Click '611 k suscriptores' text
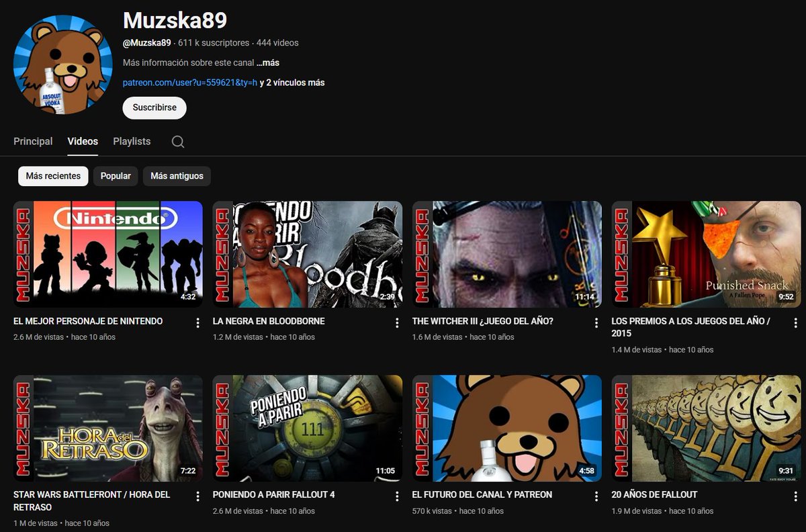806x532 pixels. pos(214,43)
